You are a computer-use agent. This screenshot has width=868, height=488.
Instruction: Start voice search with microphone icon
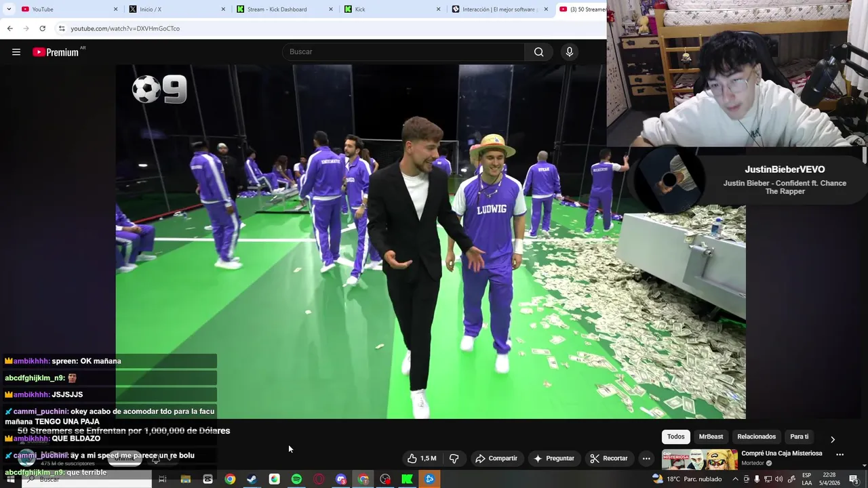click(x=570, y=52)
